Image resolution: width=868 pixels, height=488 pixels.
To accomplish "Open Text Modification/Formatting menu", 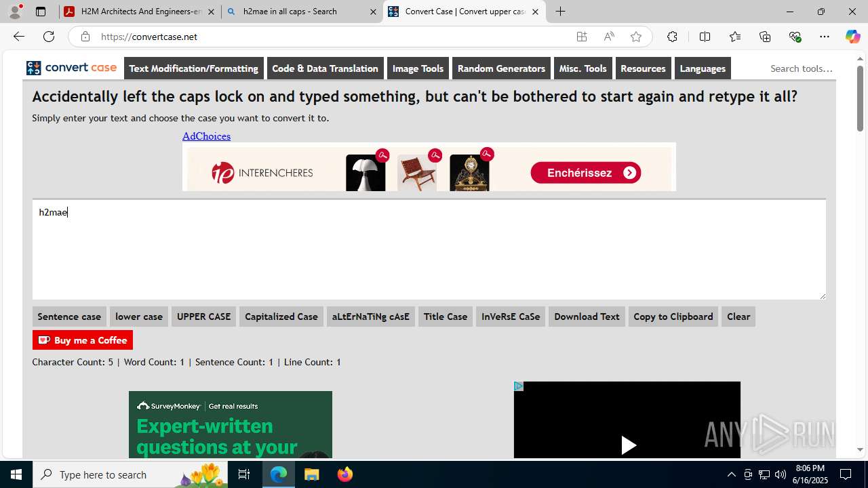I will [x=194, y=68].
